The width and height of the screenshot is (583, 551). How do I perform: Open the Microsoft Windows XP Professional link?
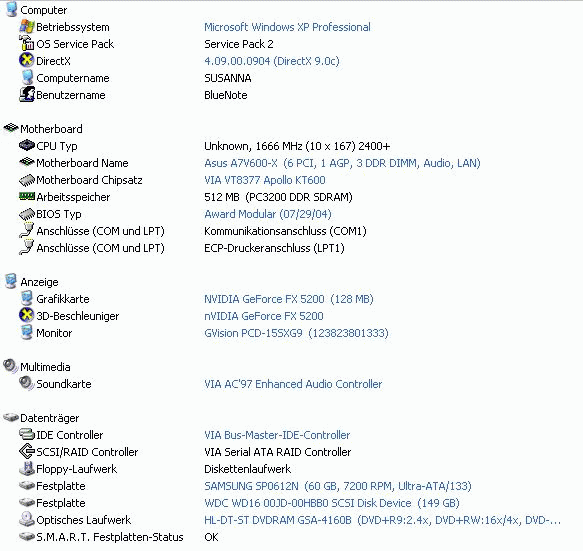coord(287,27)
